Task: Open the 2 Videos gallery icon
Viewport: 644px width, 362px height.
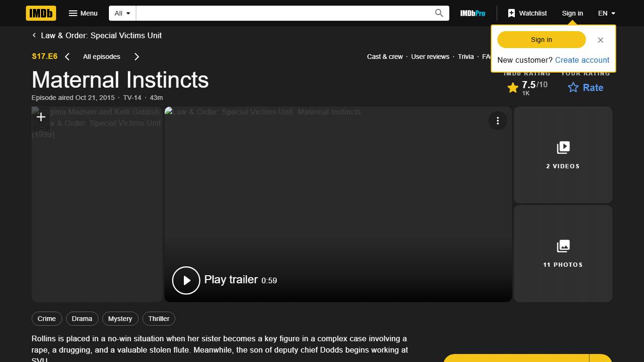Action: (x=563, y=147)
